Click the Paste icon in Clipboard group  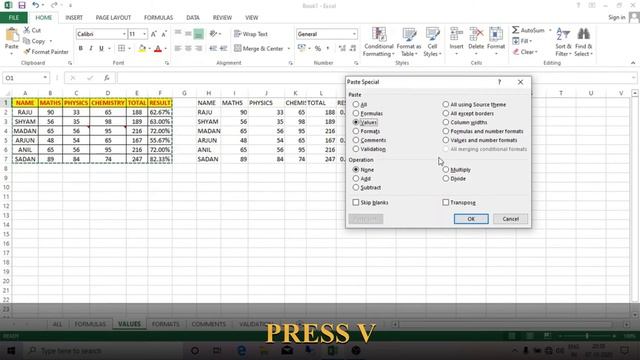click(x=11, y=35)
